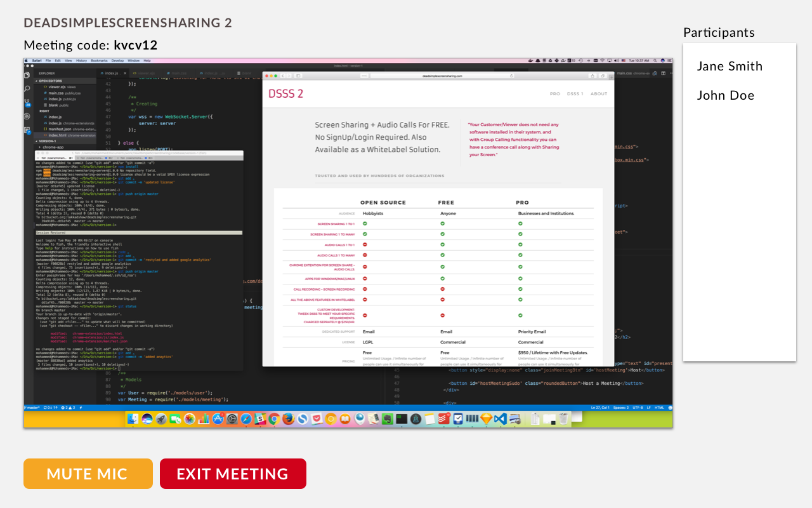Open Slack in the shared dock

pyautogui.click(x=260, y=419)
